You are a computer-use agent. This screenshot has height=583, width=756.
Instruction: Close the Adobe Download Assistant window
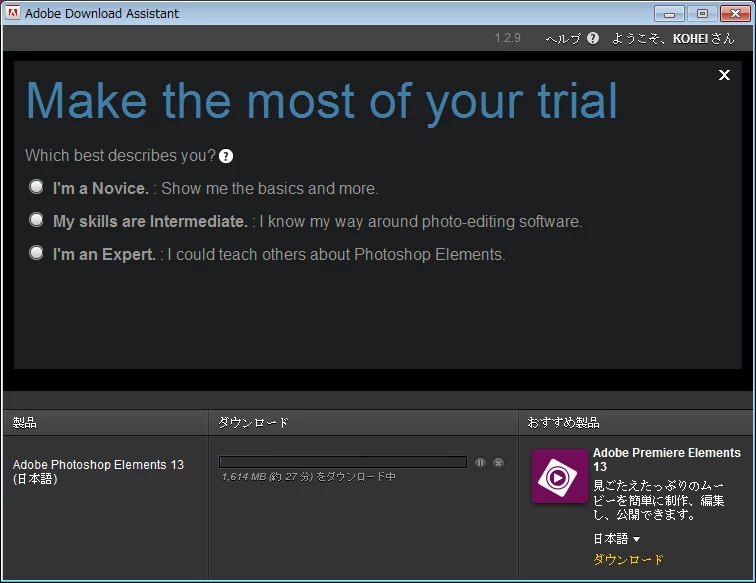pos(735,14)
